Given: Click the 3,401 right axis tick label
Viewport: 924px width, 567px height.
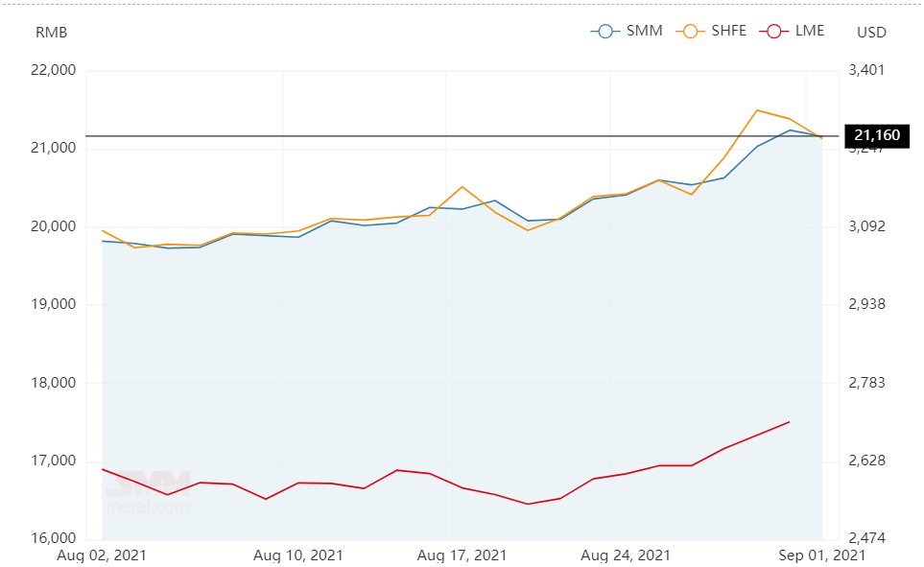Looking at the screenshot, I should 866,70.
